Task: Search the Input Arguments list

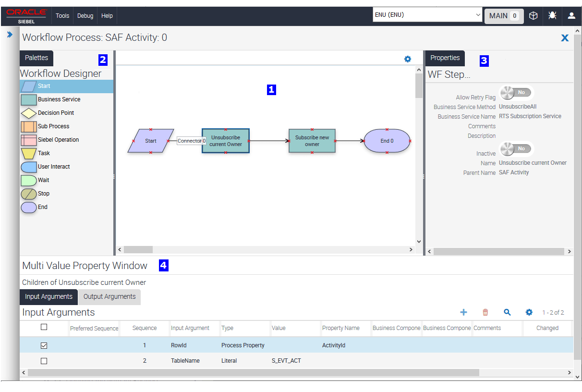Action: pyautogui.click(x=507, y=312)
